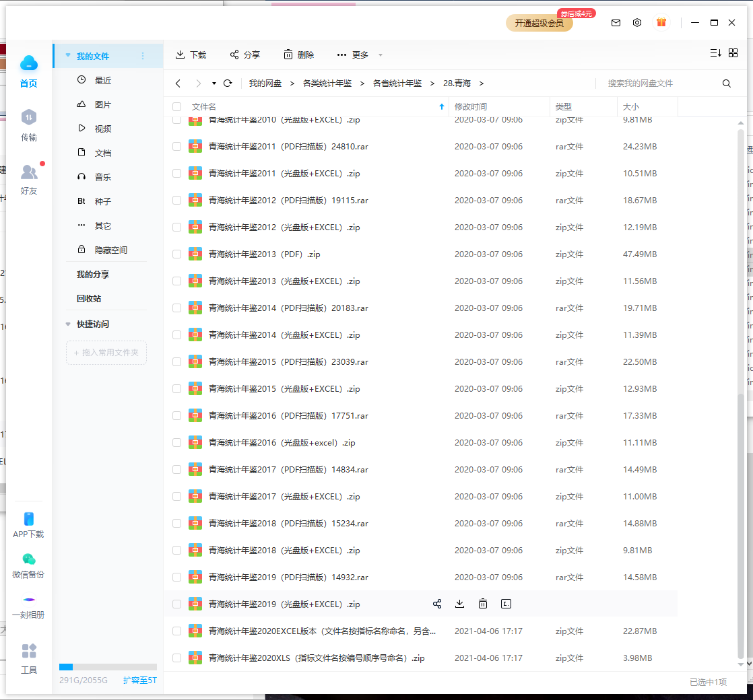Open the Home cloud icon
The image size is (753, 700).
point(29,63)
